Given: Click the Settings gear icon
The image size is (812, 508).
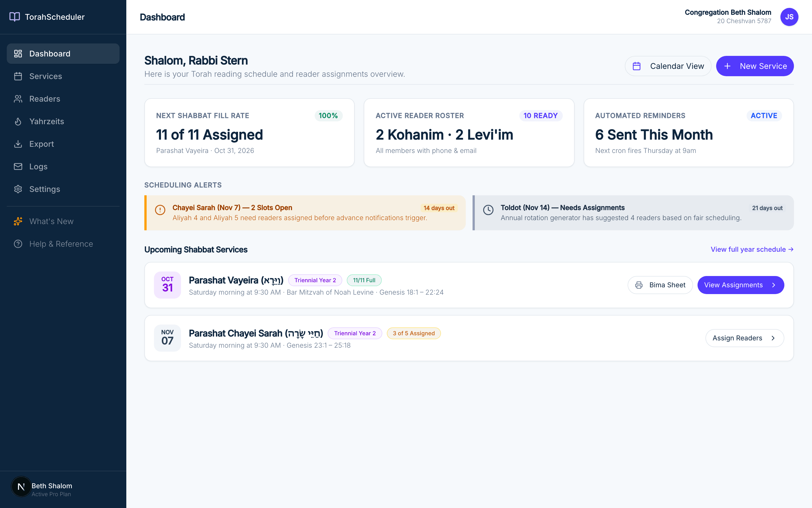Looking at the screenshot, I should 18,189.
